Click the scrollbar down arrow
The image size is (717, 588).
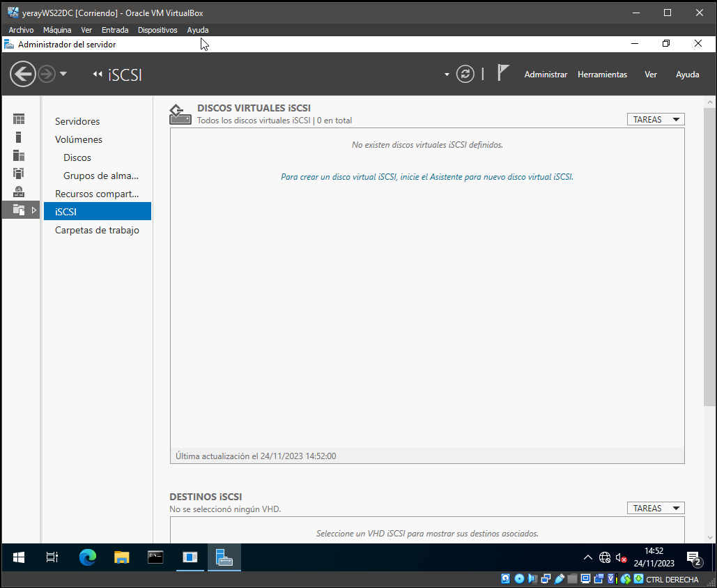click(x=709, y=537)
